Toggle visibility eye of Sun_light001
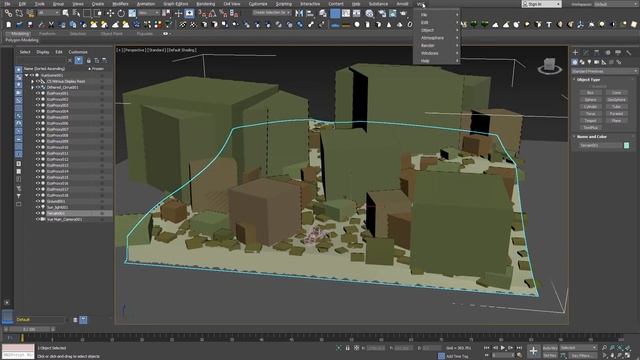The height and width of the screenshot is (360, 640). (x=37, y=207)
